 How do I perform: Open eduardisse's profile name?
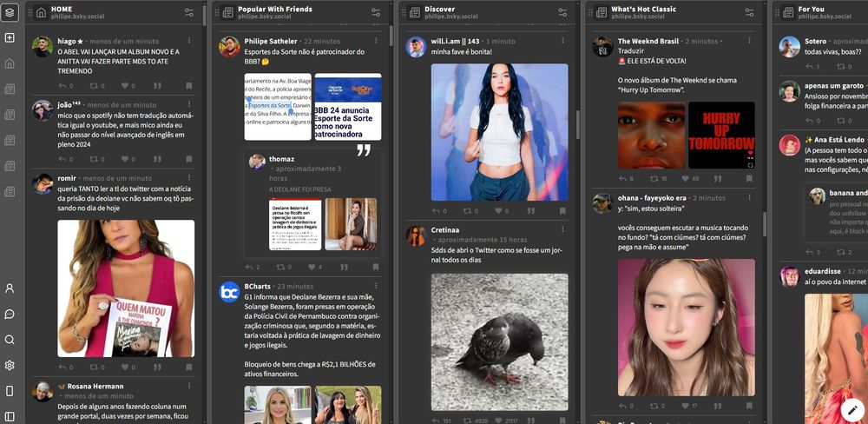823,272
